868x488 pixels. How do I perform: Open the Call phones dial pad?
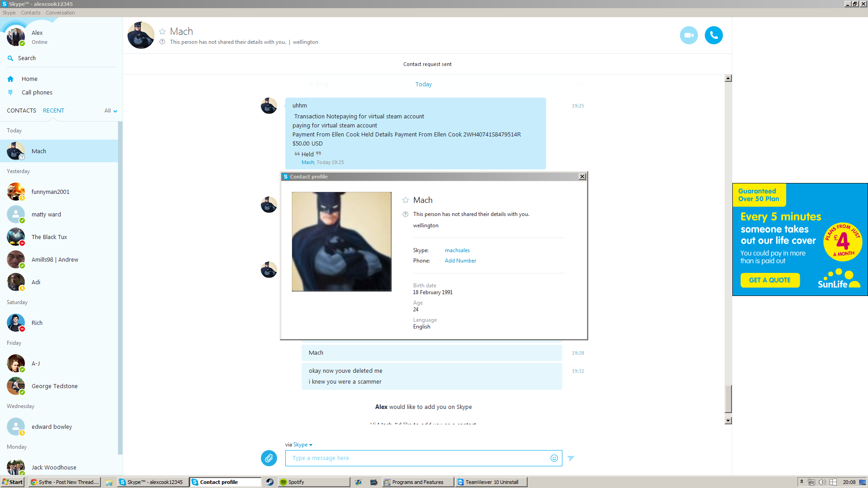pyautogui.click(x=37, y=93)
